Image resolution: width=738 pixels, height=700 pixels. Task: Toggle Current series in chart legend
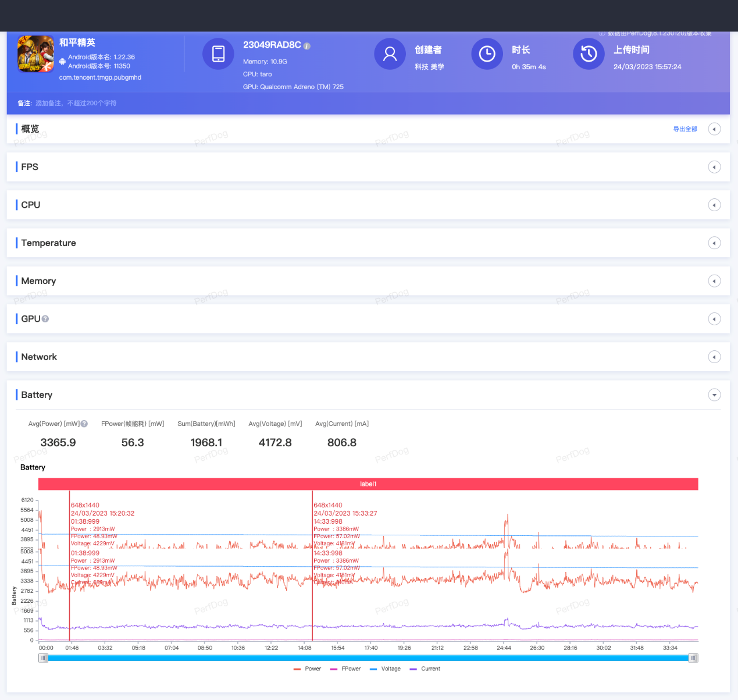point(425,669)
